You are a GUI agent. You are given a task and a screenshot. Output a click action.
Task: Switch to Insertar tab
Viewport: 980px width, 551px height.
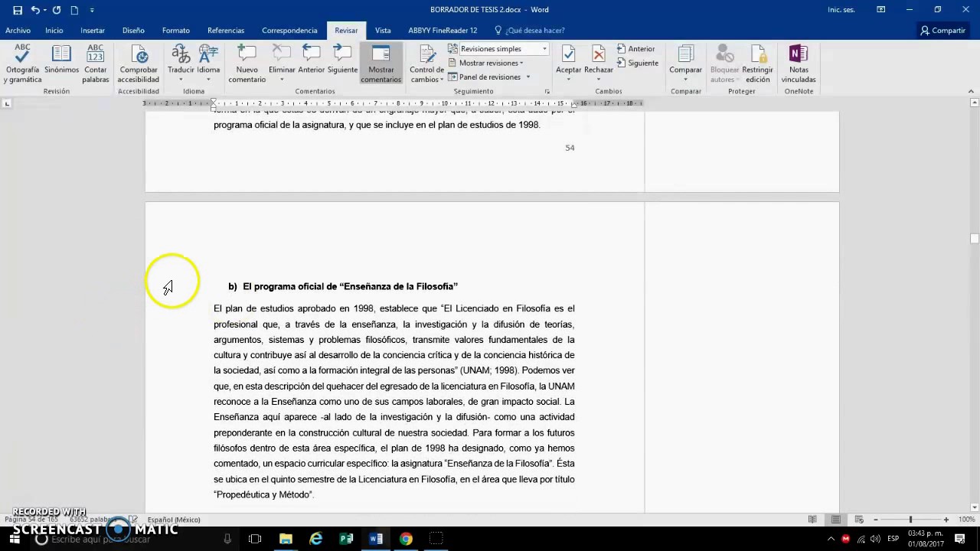pos(93,31)
